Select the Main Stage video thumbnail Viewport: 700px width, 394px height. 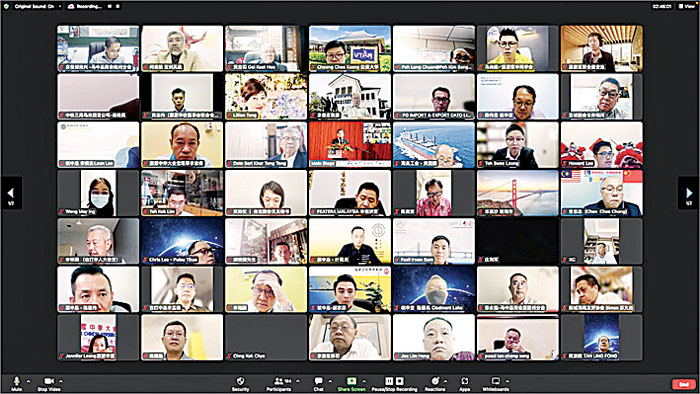pyautogui.click(x=350, y=145)
